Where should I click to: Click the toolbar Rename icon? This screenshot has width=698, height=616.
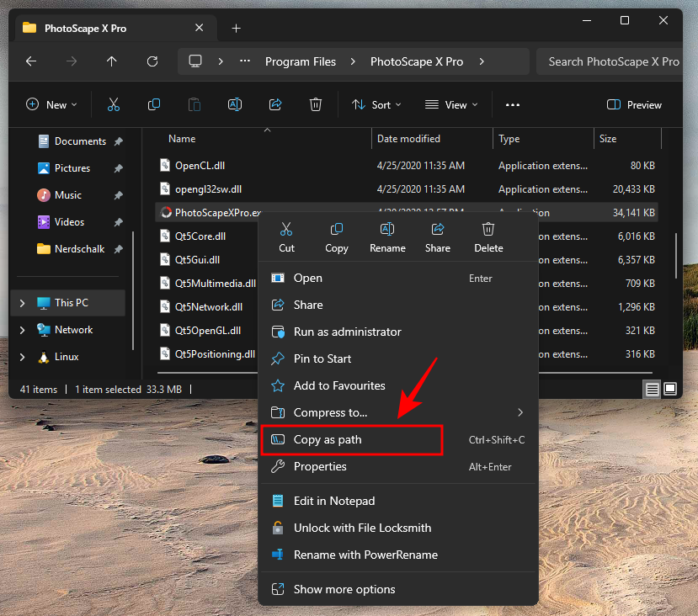click(235, 105)
